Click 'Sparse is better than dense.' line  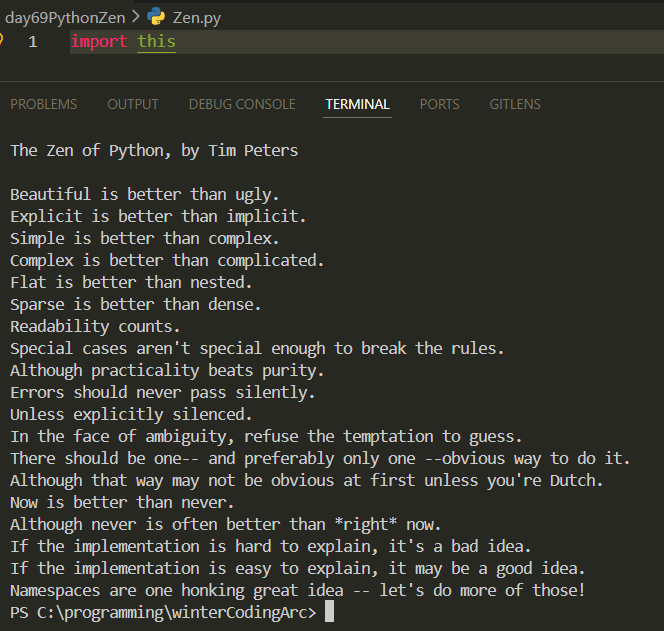click(136, 305)
